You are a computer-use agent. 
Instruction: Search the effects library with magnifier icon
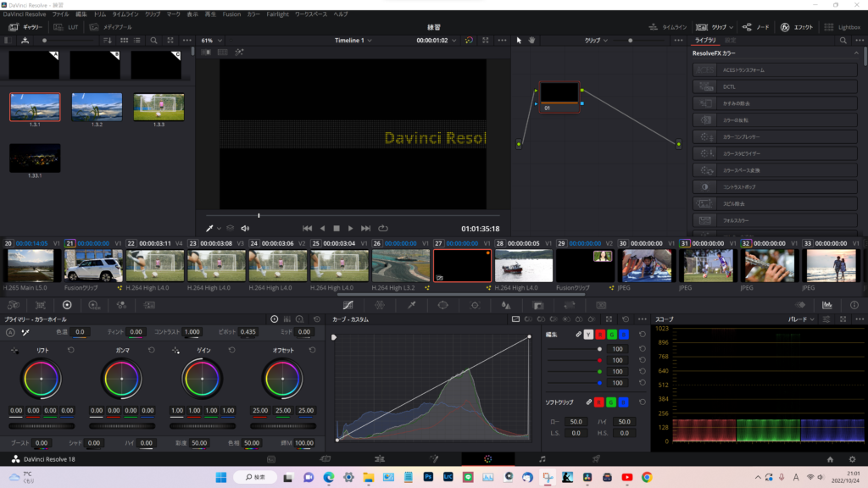(x=843, y=41)
